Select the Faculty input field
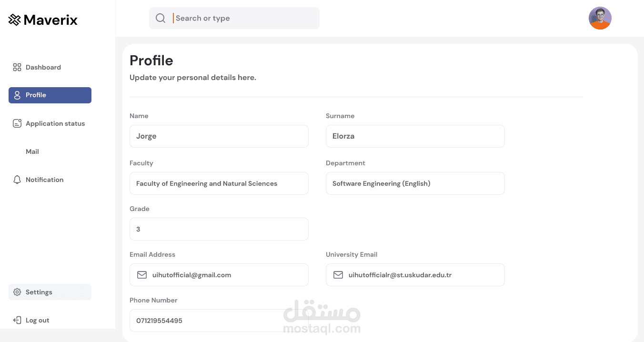The height and width of the screenshot is (342, 644). [x=219, y=183]
